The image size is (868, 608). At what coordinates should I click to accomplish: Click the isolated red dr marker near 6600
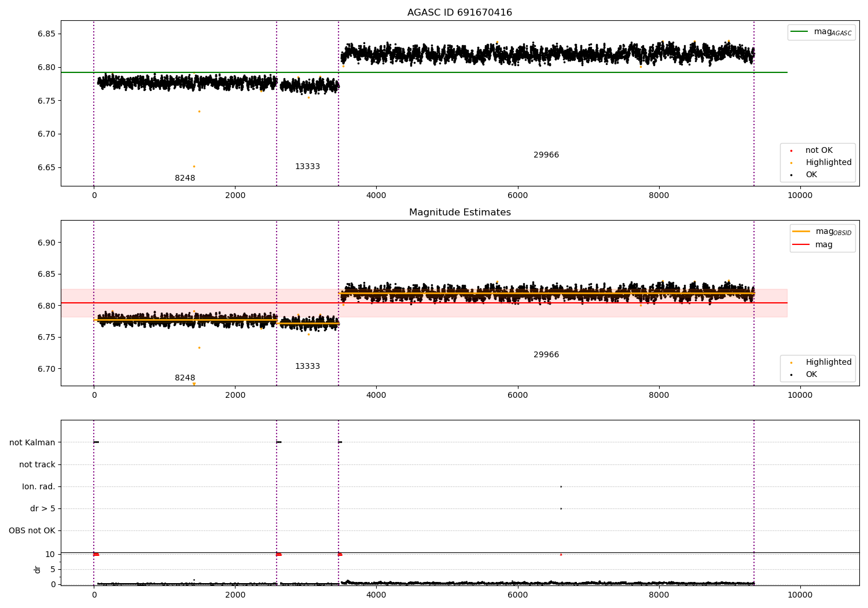(561, 554)
